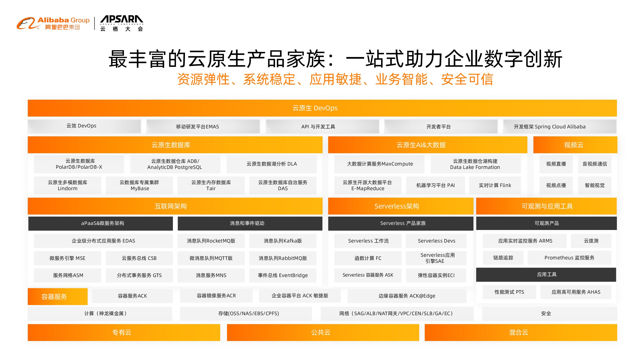Click Prometheus 监控服务 box
644x362 pixels.
(569, 258)
